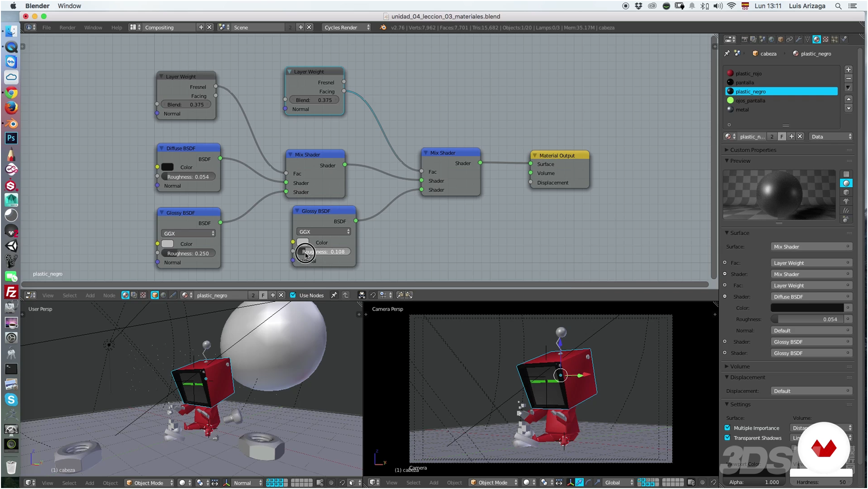Viewport: 868px width, 489px height.
Task: Open the Modifiers wrench tab icon
Action: (798, 39)
